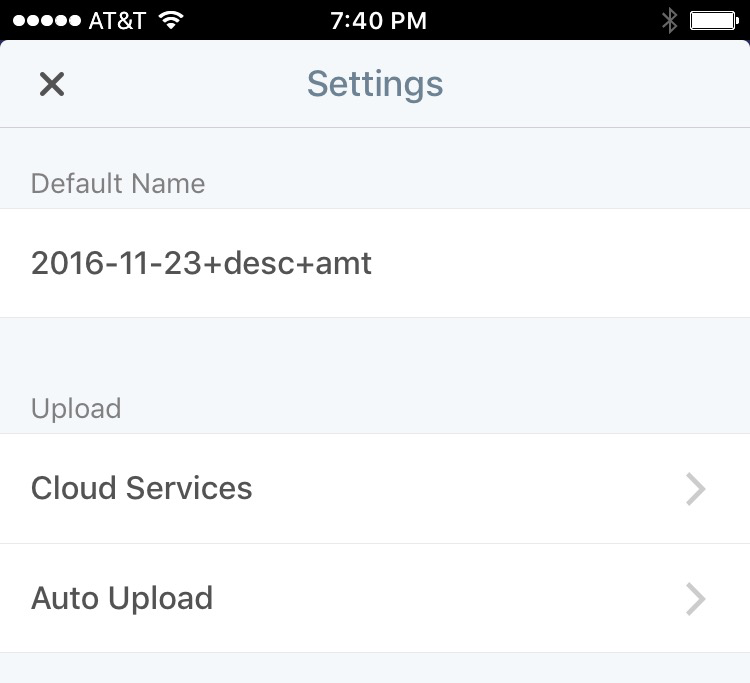750x683 pixels.
Task: Tap the Wi-Fi status icon
Action: pos(172,20)
